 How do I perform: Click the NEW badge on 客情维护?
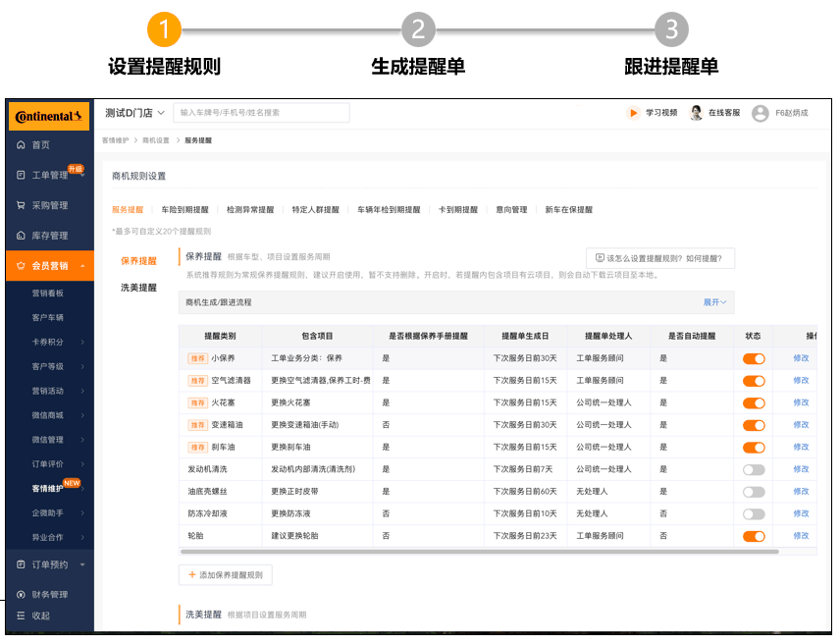(72, 483)
